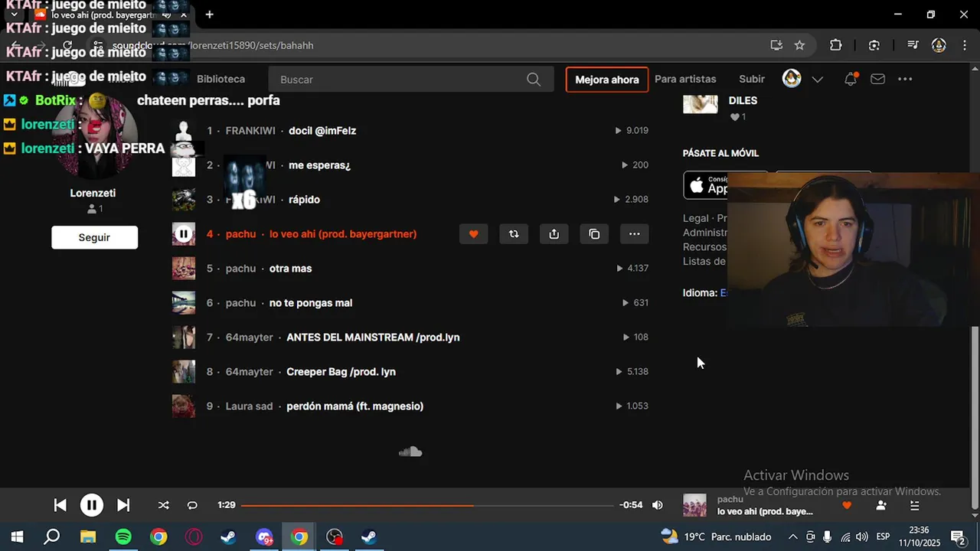The image size is (980, 551).
Task: Open the more options menu of track 4
Action: tap(634, 234)
